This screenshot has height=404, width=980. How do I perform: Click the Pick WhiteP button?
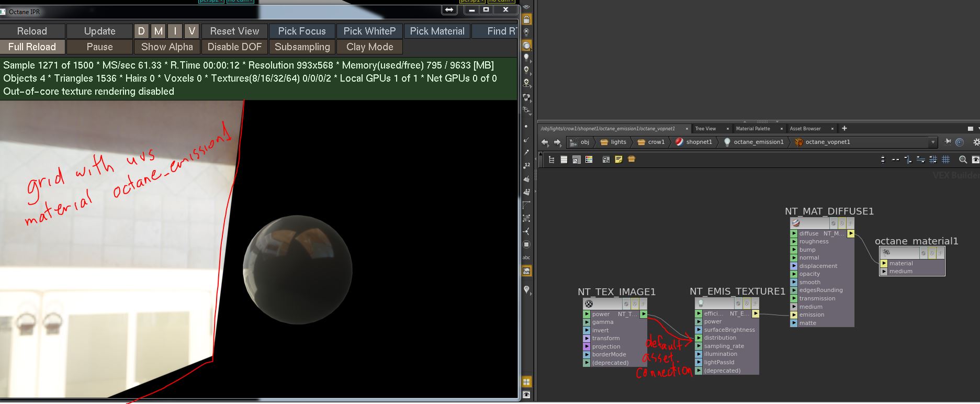pyautogui.click(x=370, y=31)
